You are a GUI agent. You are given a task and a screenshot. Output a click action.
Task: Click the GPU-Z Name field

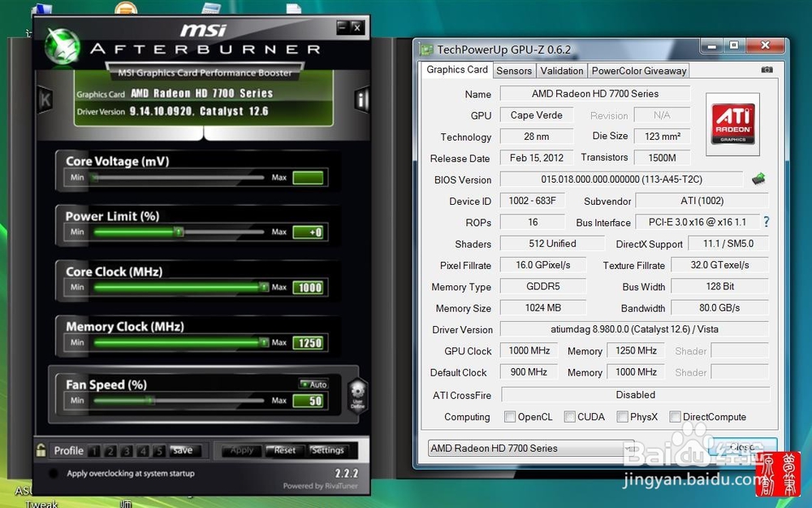(x=595, y=93)
